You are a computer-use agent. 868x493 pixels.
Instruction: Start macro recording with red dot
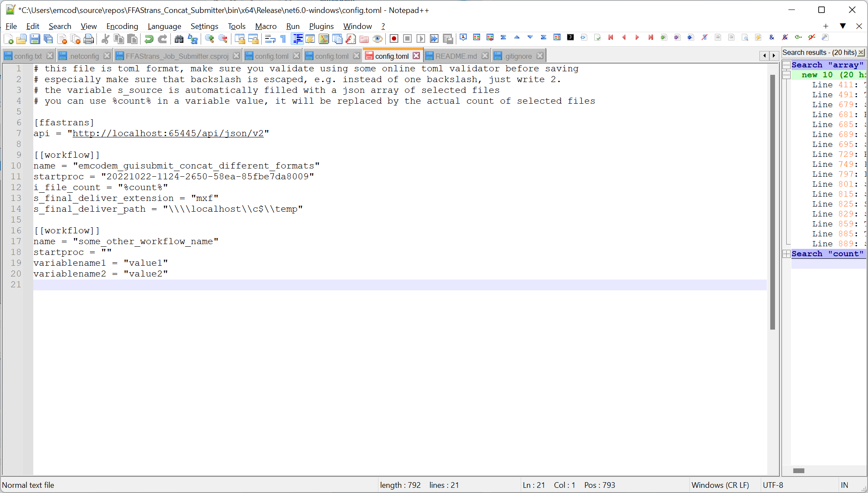click(394, 39)
